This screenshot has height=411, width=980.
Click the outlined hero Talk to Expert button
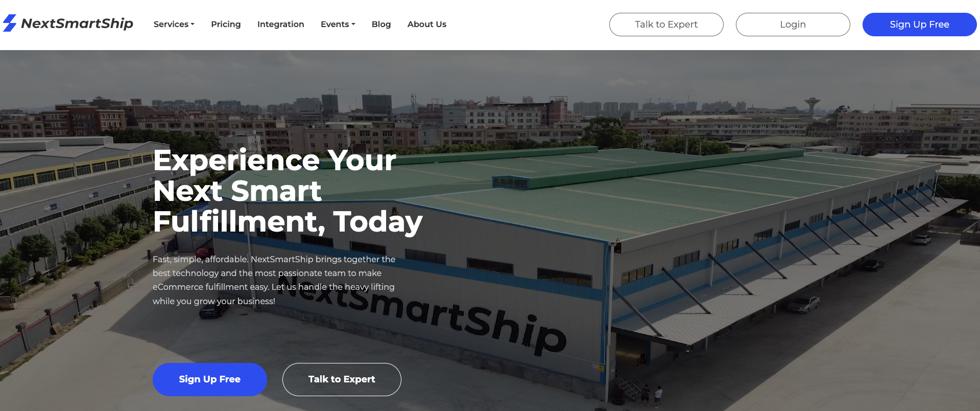coord(342,379)
